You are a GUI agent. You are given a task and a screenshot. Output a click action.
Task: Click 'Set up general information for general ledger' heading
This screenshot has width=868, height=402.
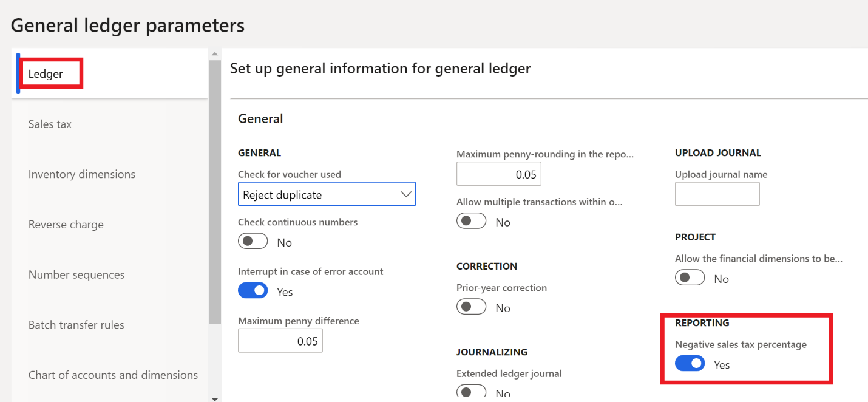coord(381,69)
